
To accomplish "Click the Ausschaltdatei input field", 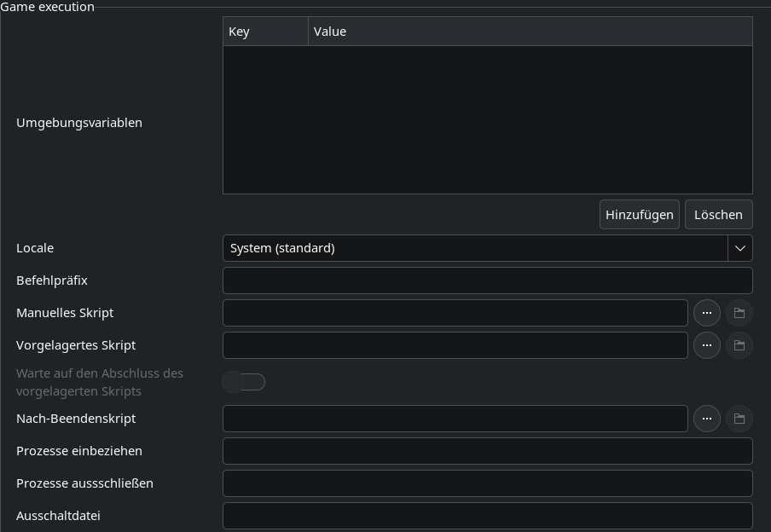I will point(487,516).
